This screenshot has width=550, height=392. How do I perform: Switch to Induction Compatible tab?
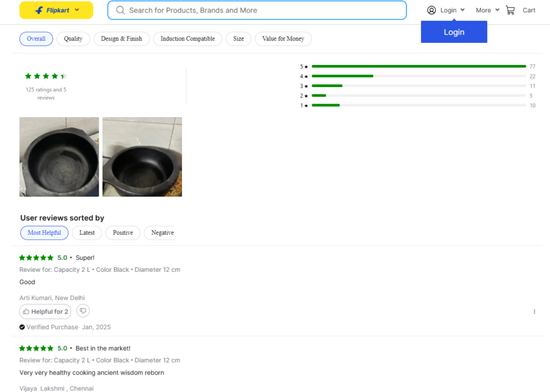pyautogui.click(x=187, y=39)
